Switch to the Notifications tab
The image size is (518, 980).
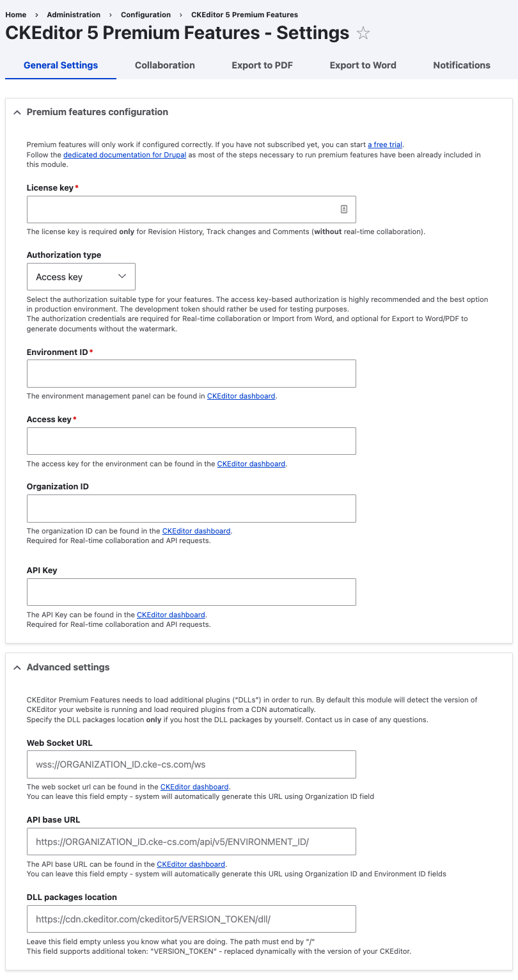(x=462, y=65)
